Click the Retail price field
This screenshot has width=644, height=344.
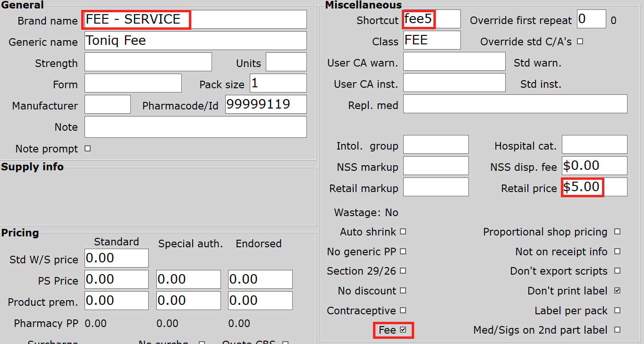tap(594, 187)
